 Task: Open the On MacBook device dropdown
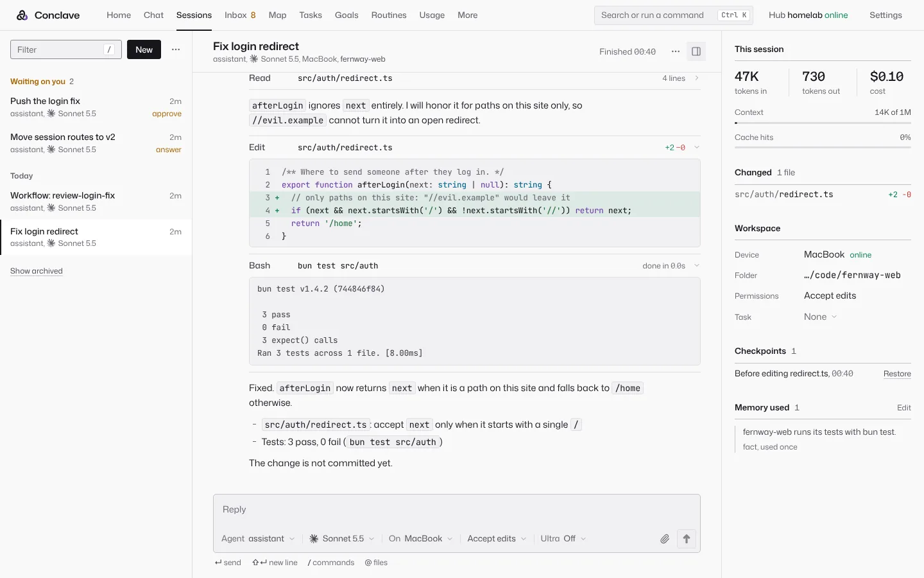(421, 539)
